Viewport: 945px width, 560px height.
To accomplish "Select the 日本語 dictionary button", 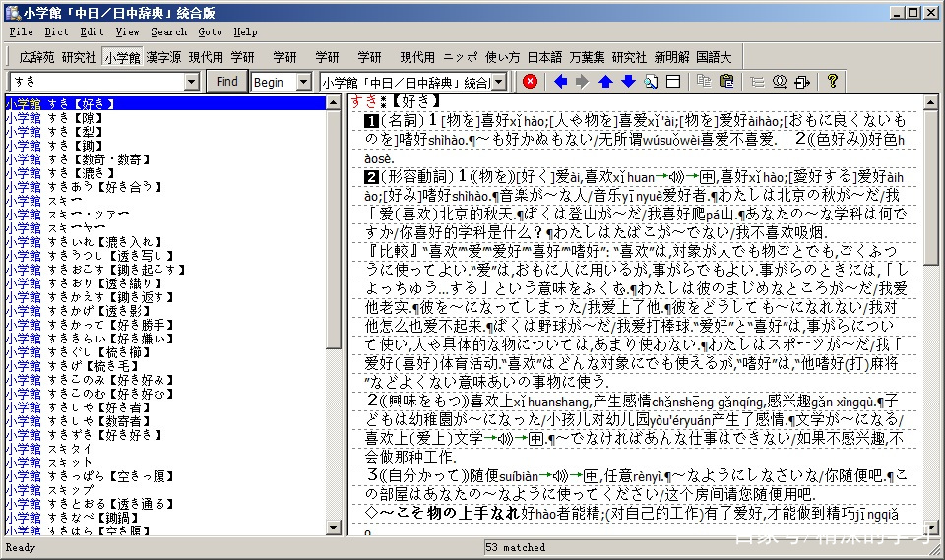I will coord(544,57).
